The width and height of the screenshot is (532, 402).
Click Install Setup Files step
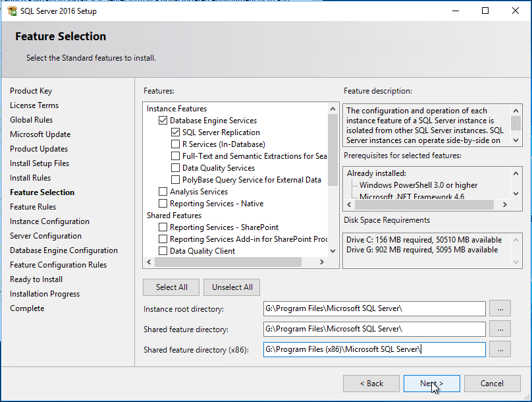tap(40, 163)
